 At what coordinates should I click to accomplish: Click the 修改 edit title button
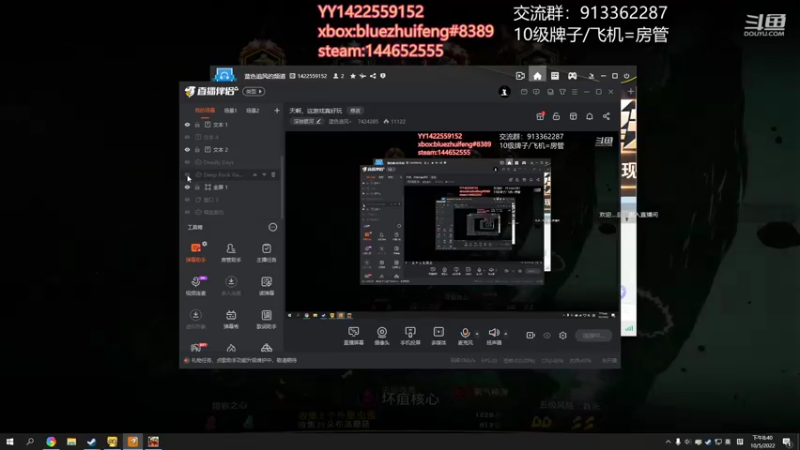(x=355, y=111)
